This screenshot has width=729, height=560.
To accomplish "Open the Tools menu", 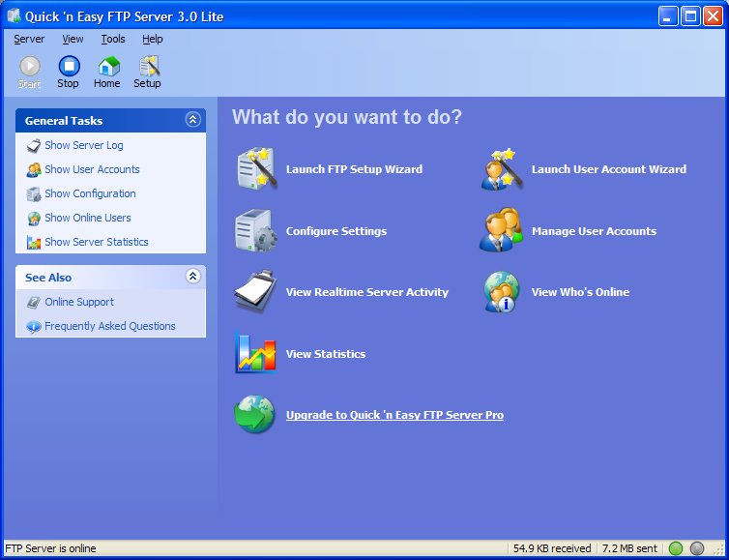I will coord(113,39).
